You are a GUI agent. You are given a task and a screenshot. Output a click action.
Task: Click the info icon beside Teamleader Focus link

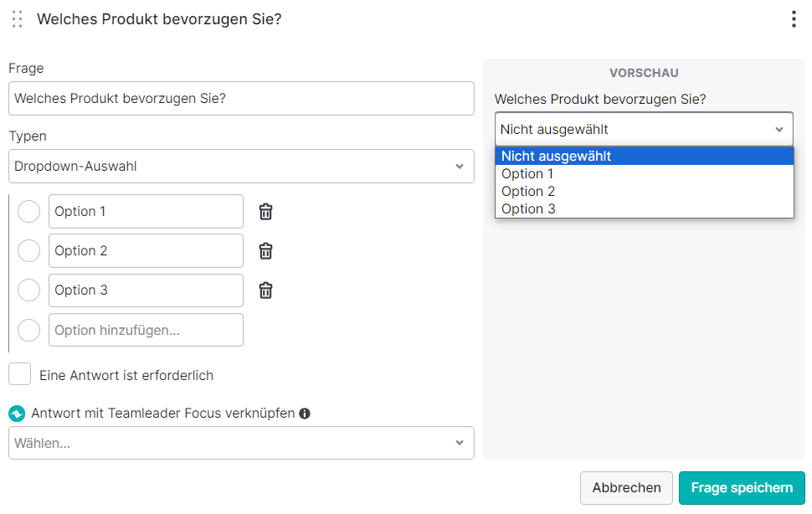[305, 414]
